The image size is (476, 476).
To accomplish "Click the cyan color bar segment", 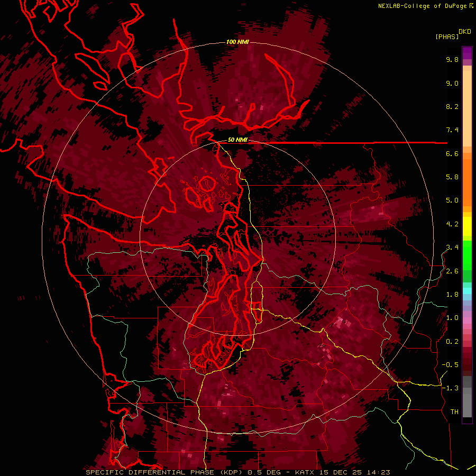I will coord(467,290).
